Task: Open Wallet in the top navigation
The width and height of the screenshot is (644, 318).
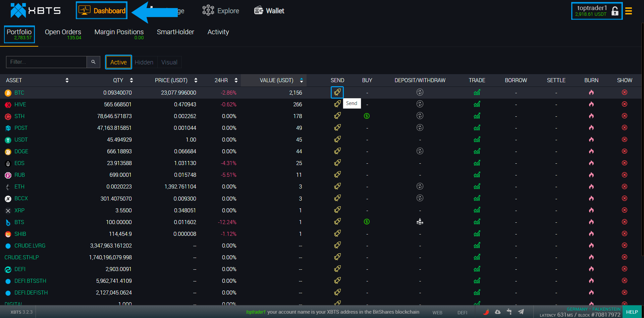Action: pos(269,11)
